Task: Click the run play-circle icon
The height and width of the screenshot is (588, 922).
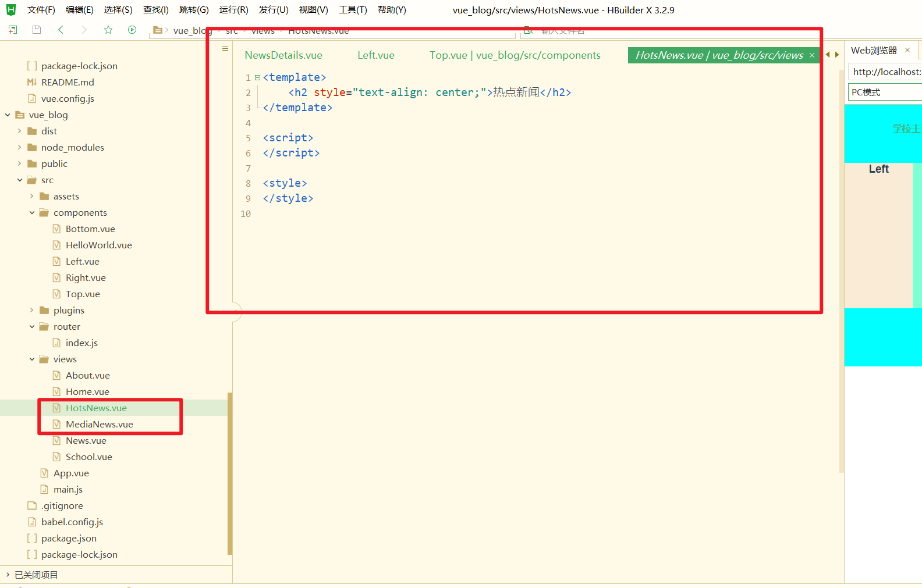Action: 132,30
